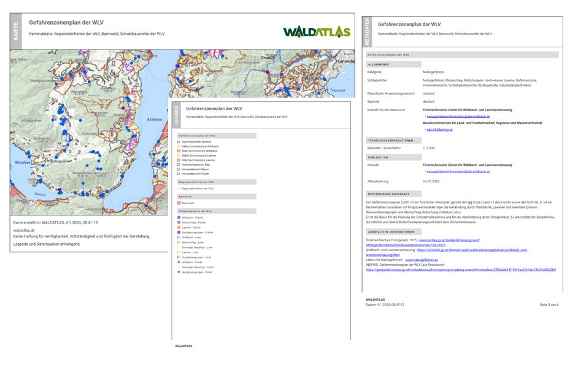Open the long bottom-most URL on metadata page
This screenshot has height=366, width=570.
tap(461, 270)
